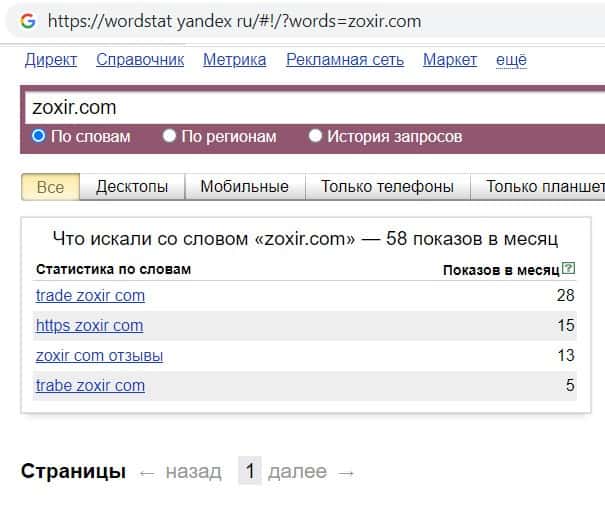Screen dimensions: 605x518
Task: Open the zoxir com отзывы query link
Action: point(99,356)
